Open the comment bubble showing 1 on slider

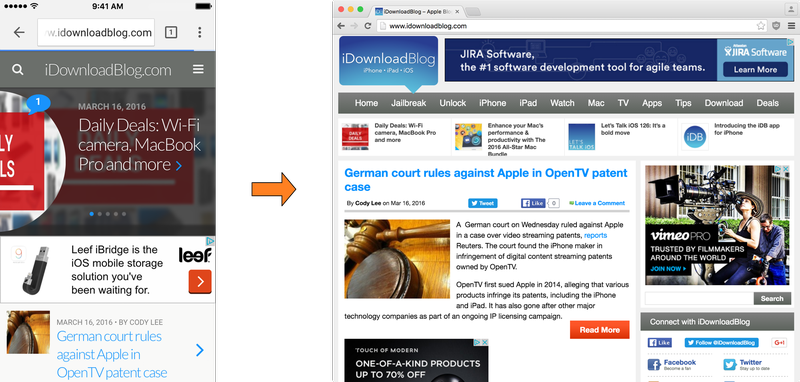(x=39, y=104)
